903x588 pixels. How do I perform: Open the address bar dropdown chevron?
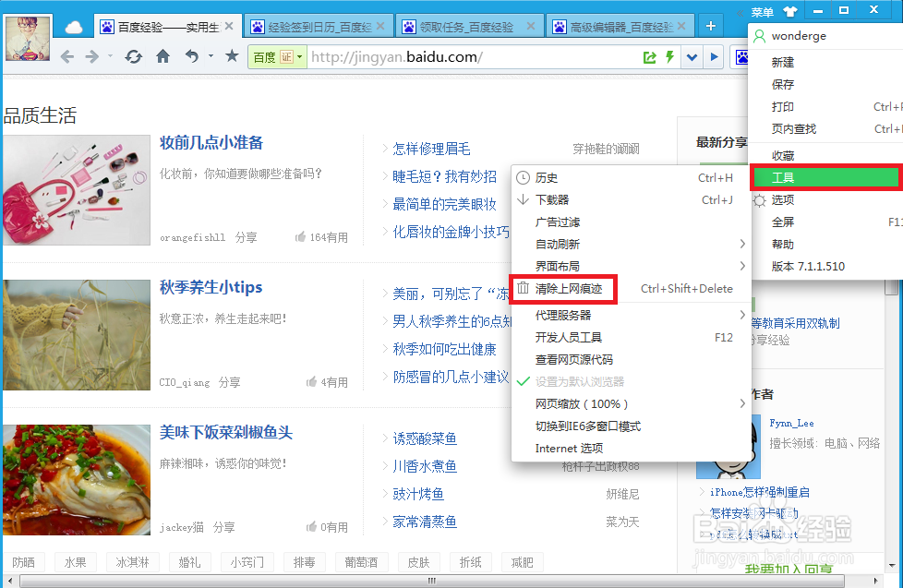pyautogui.click(x=692, y=56)
